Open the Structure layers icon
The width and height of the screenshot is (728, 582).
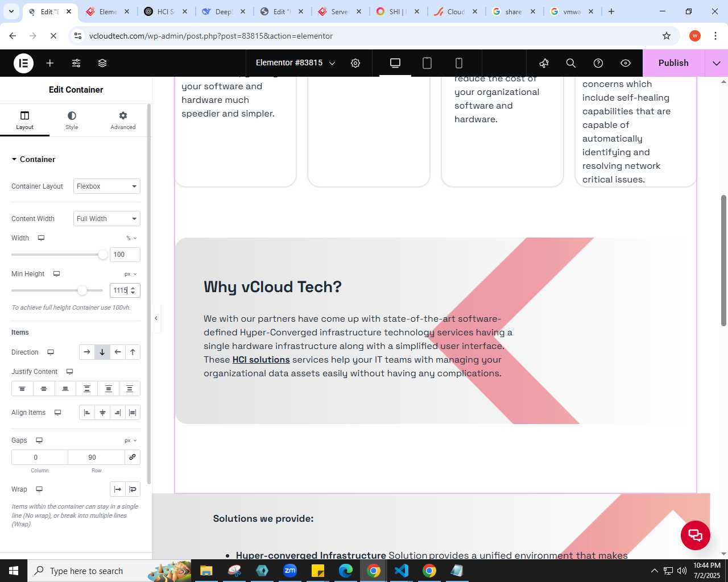102,63
